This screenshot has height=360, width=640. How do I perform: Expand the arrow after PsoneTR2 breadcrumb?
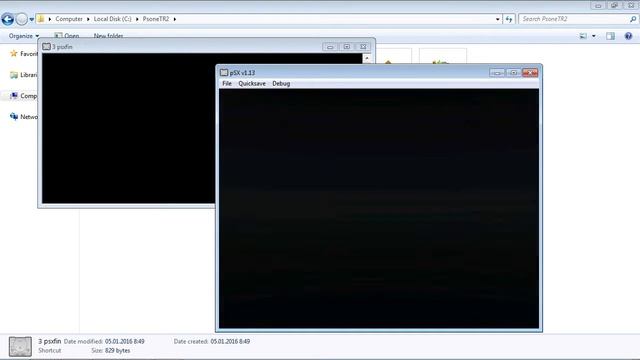pos(175,19)
